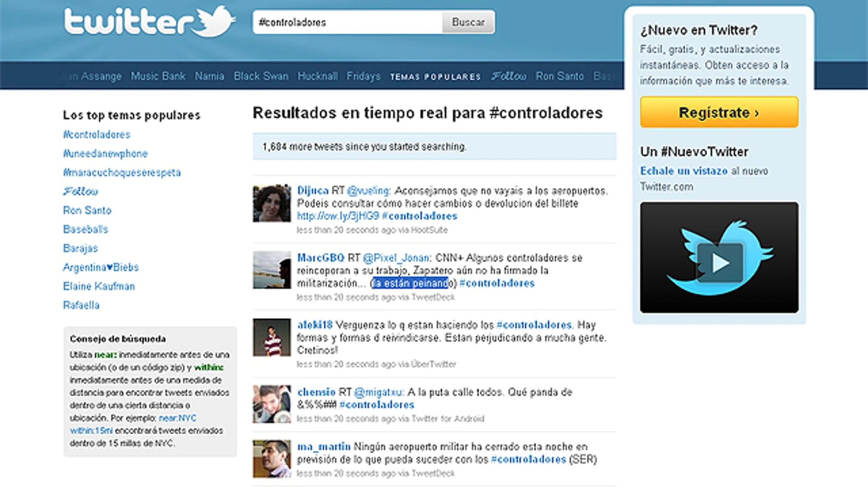Select Follow in sidebar topics list
The height and width of the screenshot is (488, 868).
click(x=80, y=191)
